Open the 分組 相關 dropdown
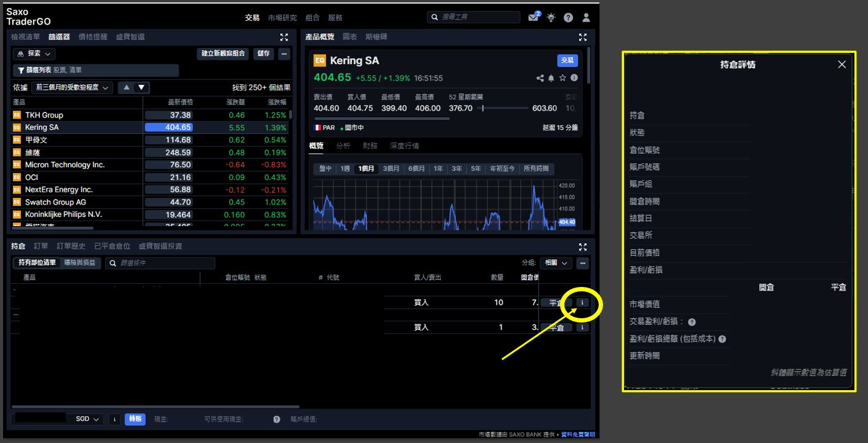 click(556, 263)
